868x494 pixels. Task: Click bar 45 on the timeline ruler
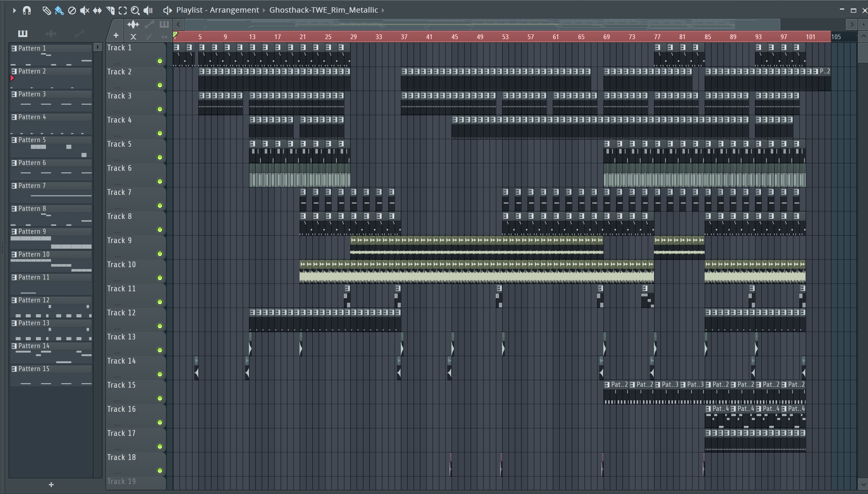coord(454,37)
